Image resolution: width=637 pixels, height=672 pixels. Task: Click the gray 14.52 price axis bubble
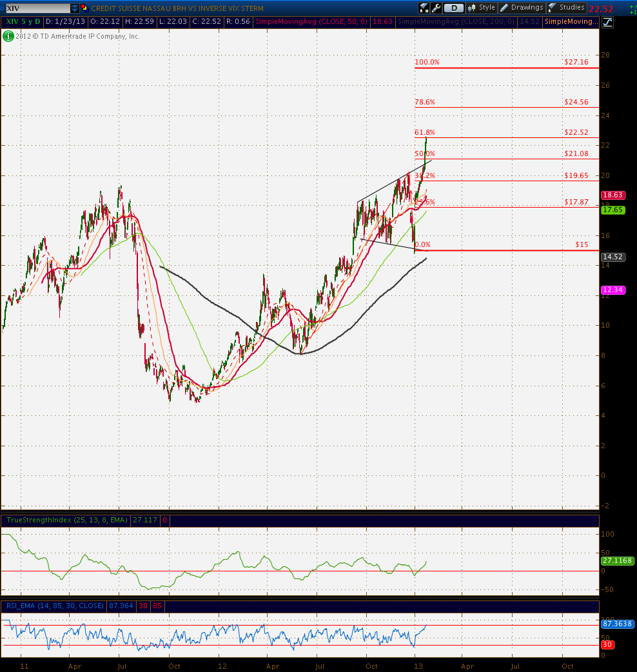(613, 257)
